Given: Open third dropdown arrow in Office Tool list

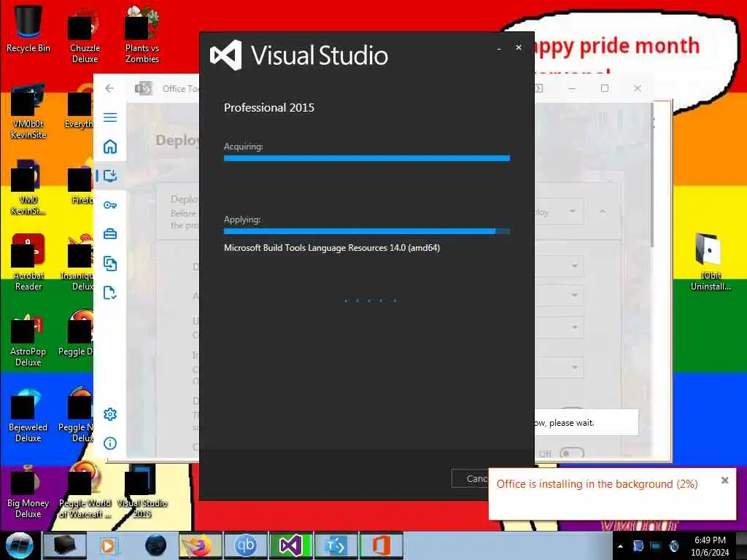Looking at the screenshot, I should 575,327.
